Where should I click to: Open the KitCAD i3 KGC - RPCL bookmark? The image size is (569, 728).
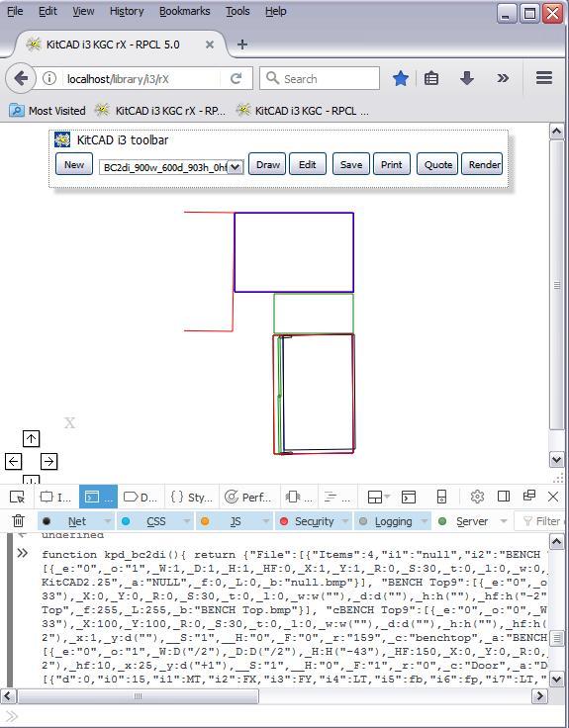tap(303, 111)
